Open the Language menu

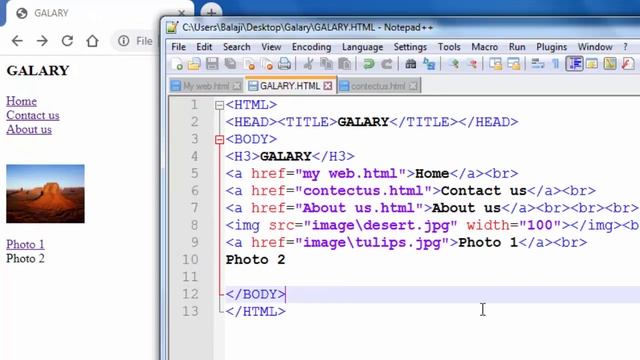[362, 47]
